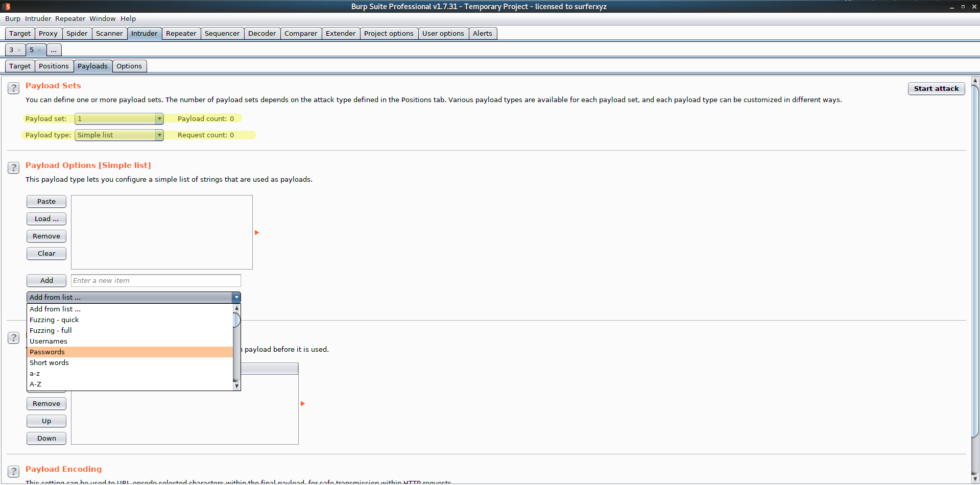Click the Clear button
Screen dimensions: 980x485
coord(46,253)
